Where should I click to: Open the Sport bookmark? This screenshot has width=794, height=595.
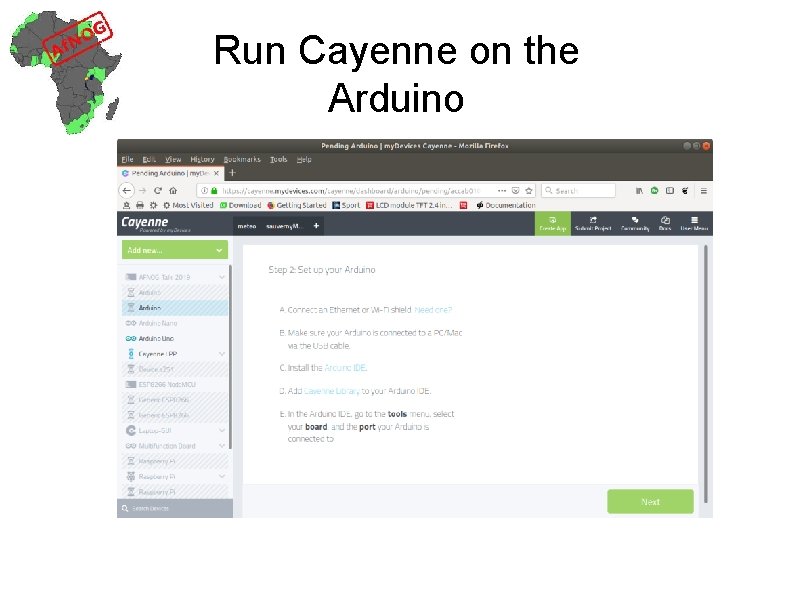click(x=346, y=205)
